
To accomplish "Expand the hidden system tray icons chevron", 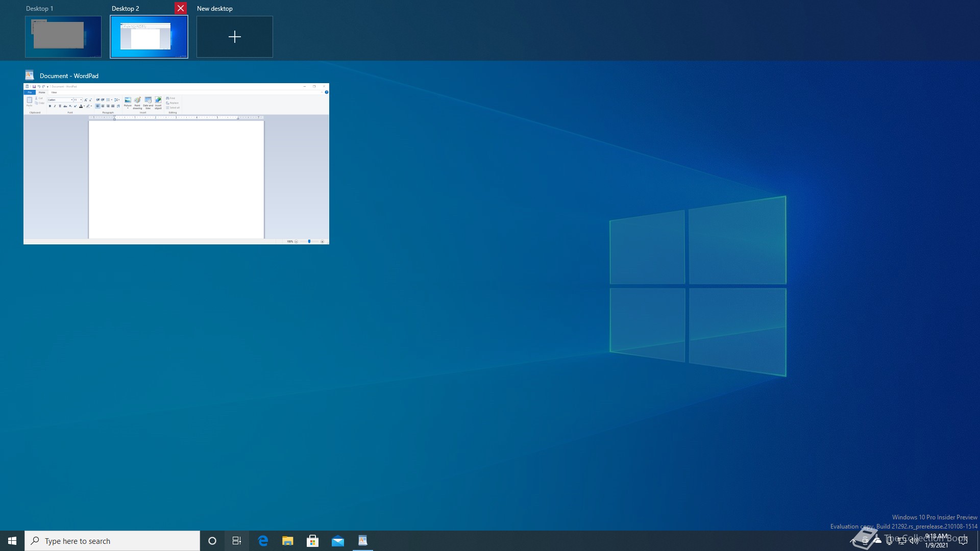I will [x=853, y=541].
